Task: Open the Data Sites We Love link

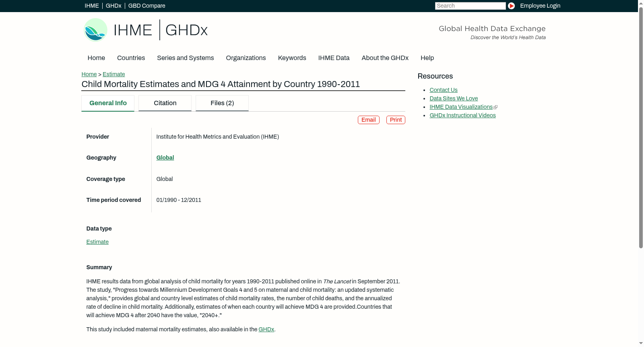Action: [454, 98]
